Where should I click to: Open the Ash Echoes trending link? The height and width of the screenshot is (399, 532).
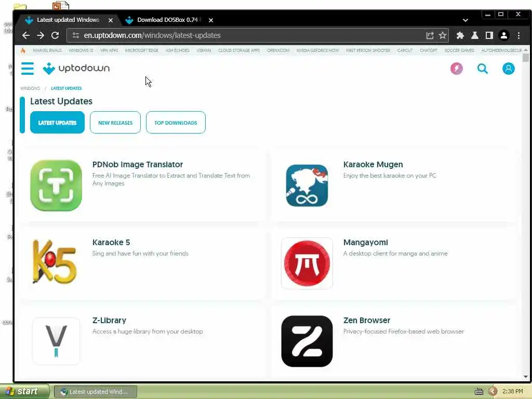pos(178,50)
